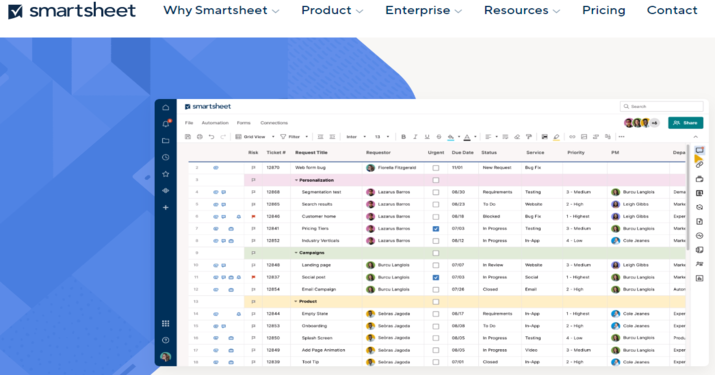The width and height of the screenshot is (715, 375).
Task: Open the Automation menu
Action: [215, 123]
